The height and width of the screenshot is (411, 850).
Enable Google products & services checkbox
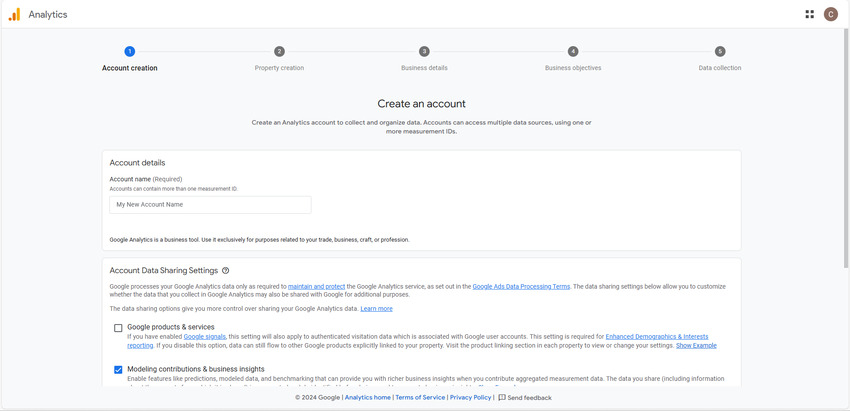tap(118, 328)
